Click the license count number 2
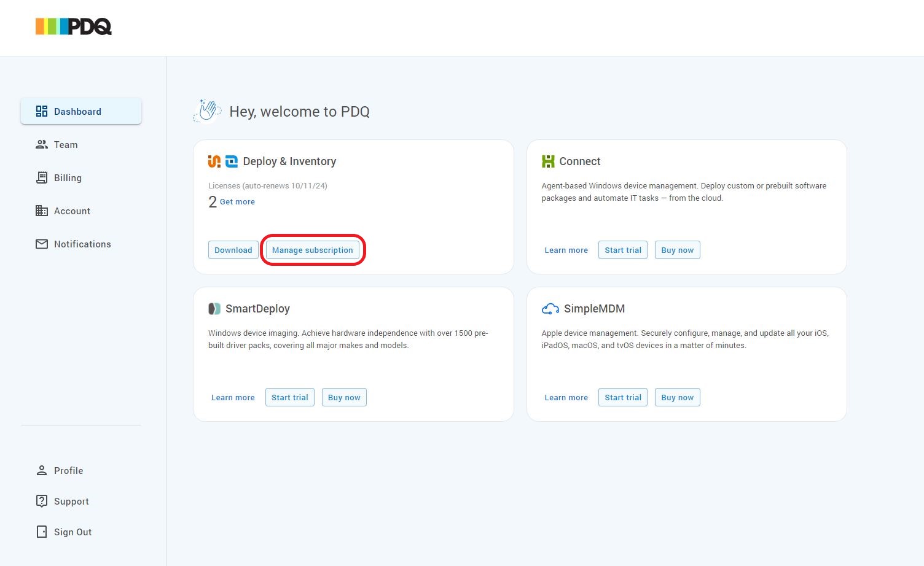 [213, 202]
